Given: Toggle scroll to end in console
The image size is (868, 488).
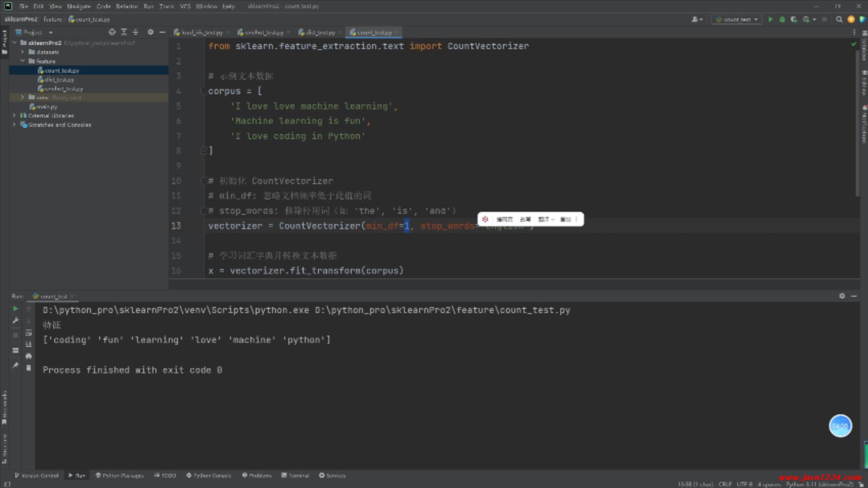Looking at the screenshot, I should [28, 344].
